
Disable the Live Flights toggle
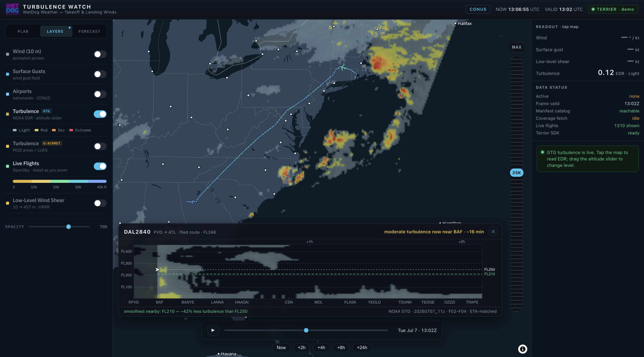[x=100, y=166]
